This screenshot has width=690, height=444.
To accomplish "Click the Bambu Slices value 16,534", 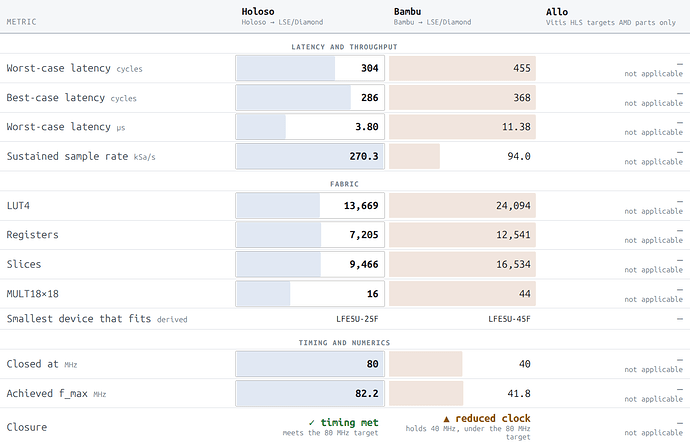I will coord(513,264).
